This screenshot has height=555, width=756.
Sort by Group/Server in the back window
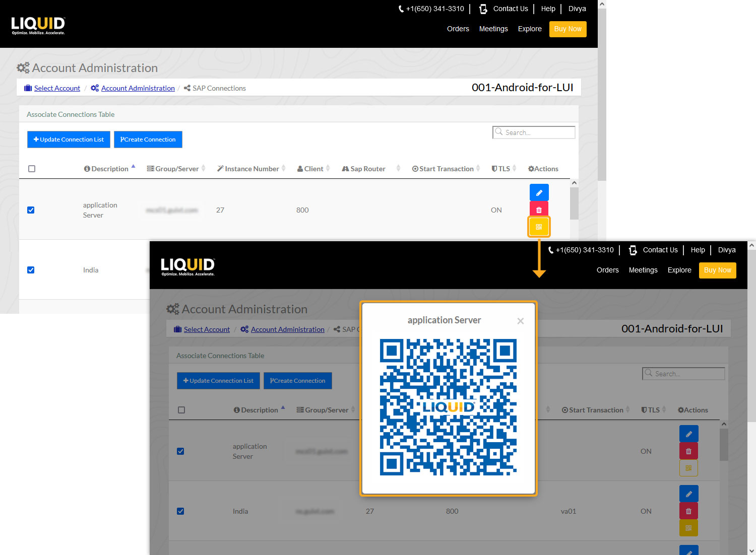(176, 169)
